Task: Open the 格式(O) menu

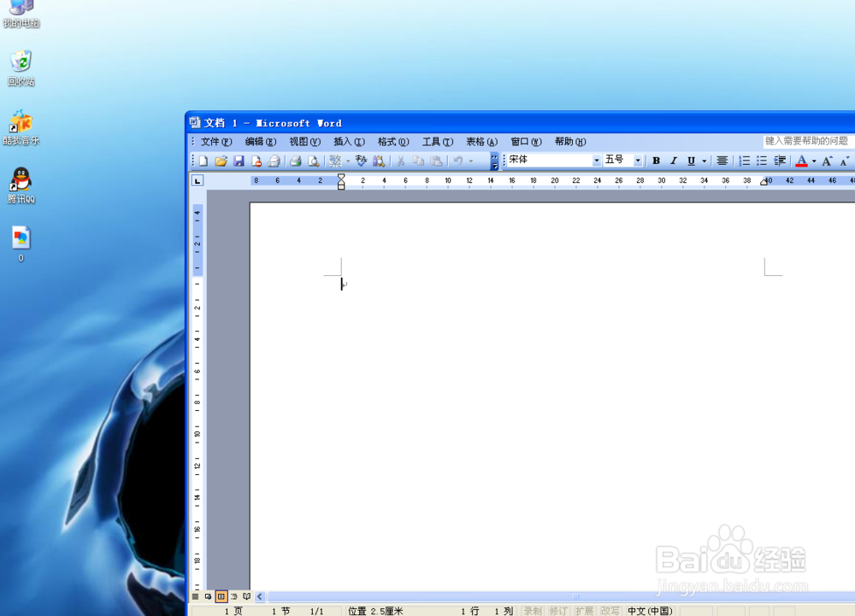Action: pyautogui.click(x=393, y=142)
